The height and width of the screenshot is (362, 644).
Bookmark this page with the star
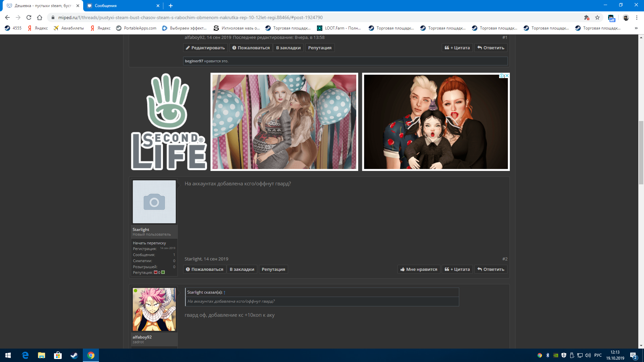tap(597, 17)
